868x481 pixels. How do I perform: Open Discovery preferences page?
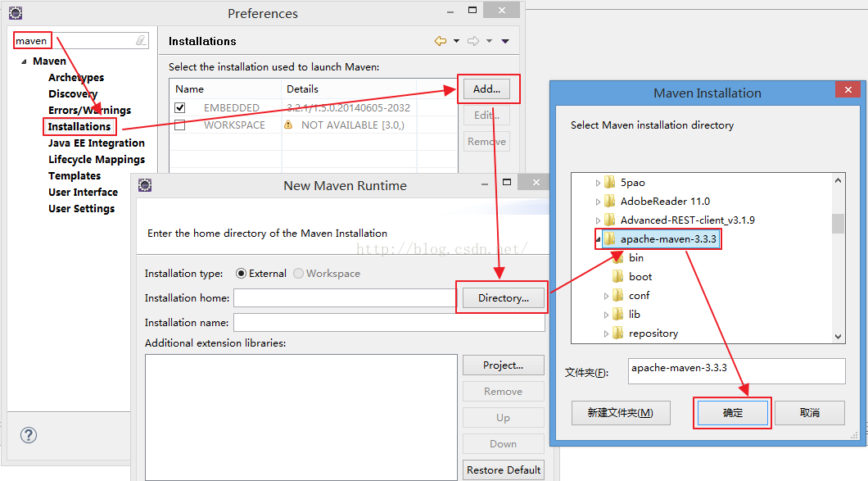[73, 93]
